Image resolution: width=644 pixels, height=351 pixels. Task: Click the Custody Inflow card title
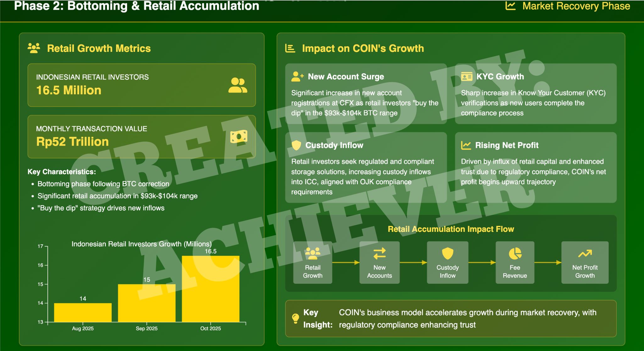point(334,145)
